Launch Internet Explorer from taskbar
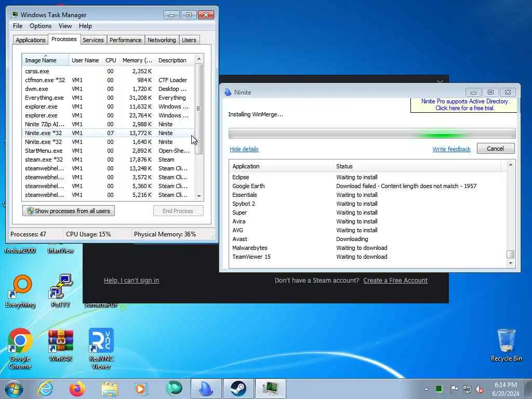532x399 pixels. (x=45, y=389)
